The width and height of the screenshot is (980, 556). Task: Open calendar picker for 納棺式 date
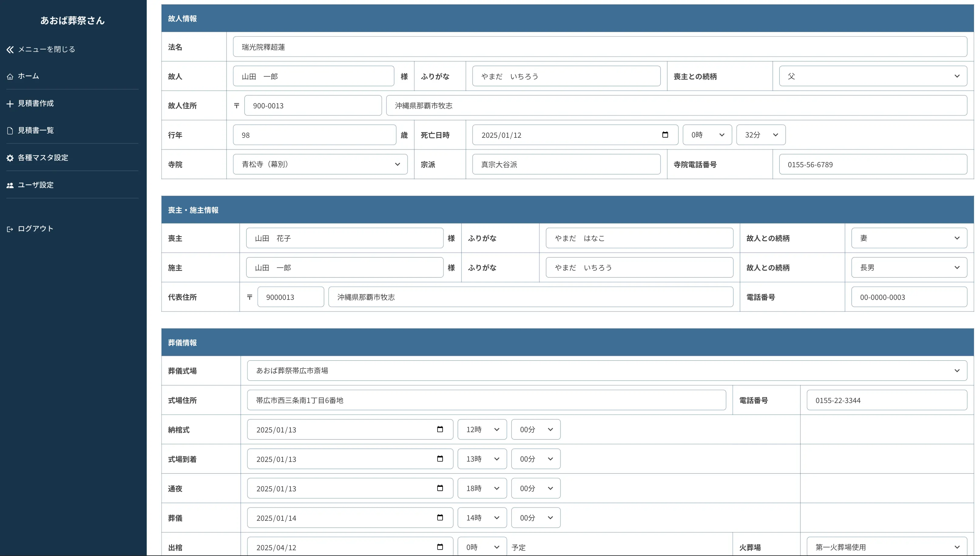click(x=440, y=429)
